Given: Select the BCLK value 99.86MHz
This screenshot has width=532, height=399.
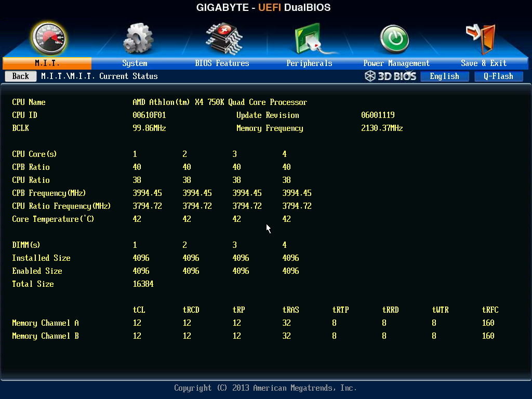Looking at the screenshot, I should tap(149, 128).
